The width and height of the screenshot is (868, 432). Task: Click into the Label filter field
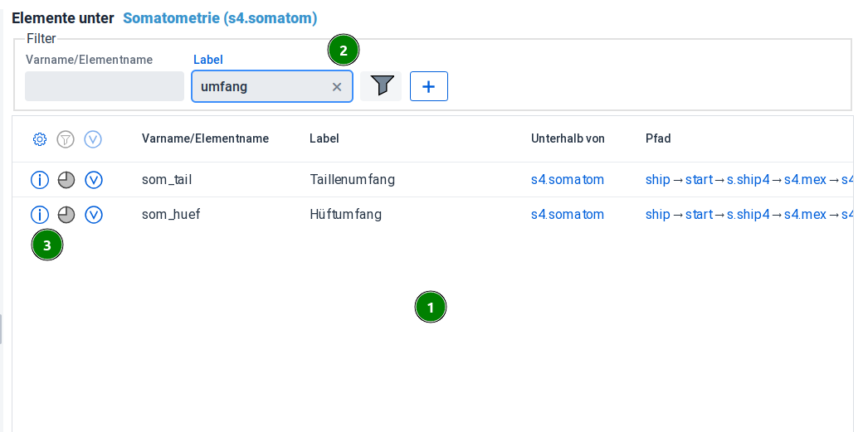coord(261,86)
